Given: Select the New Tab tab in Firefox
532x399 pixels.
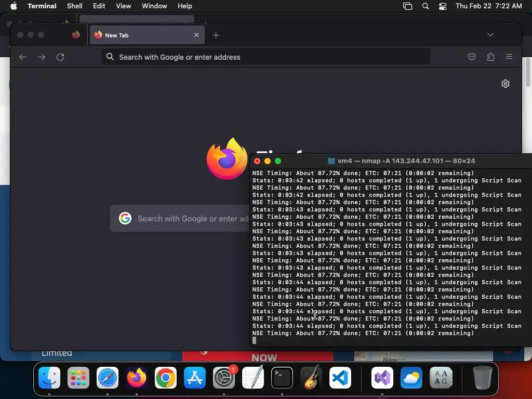Looking at the screenshot, I should tap(147, 35).
